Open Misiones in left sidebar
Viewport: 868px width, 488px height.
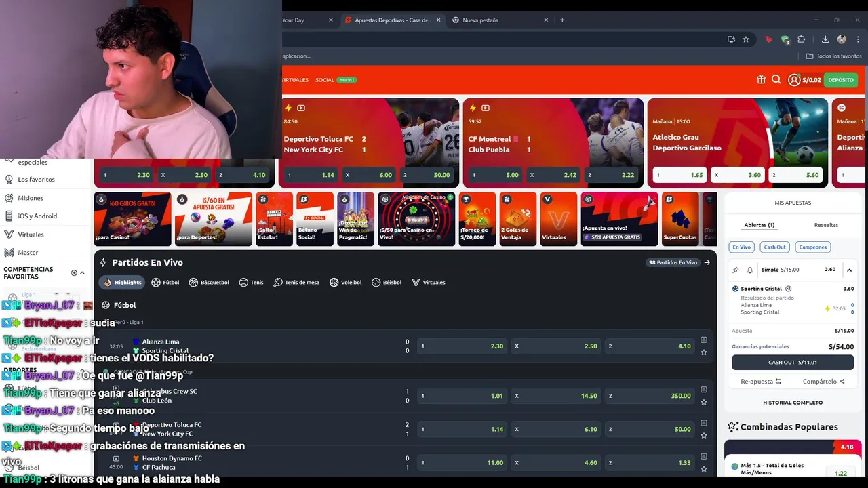tap(31, 198)
